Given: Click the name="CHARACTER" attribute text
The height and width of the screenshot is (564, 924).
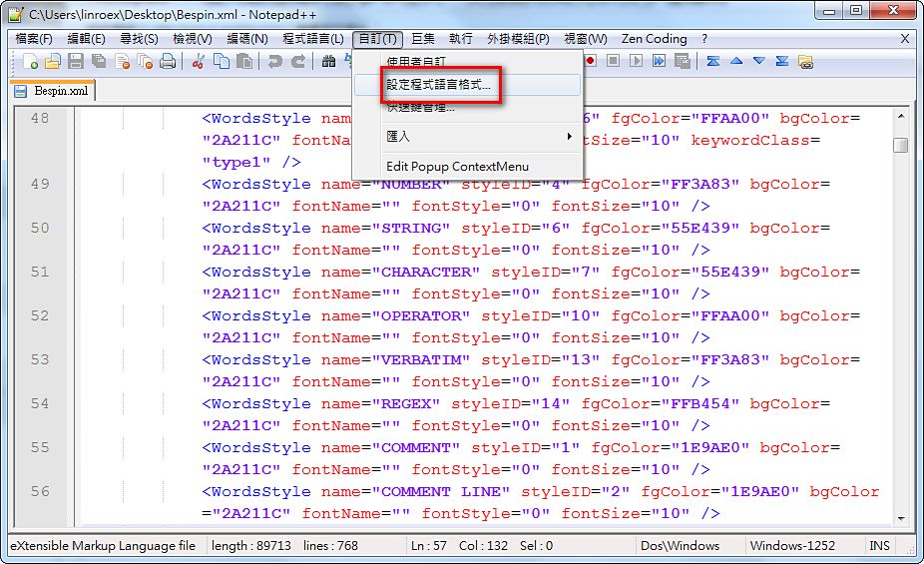Looking at the screenshot, I should (x=401, y=273).
